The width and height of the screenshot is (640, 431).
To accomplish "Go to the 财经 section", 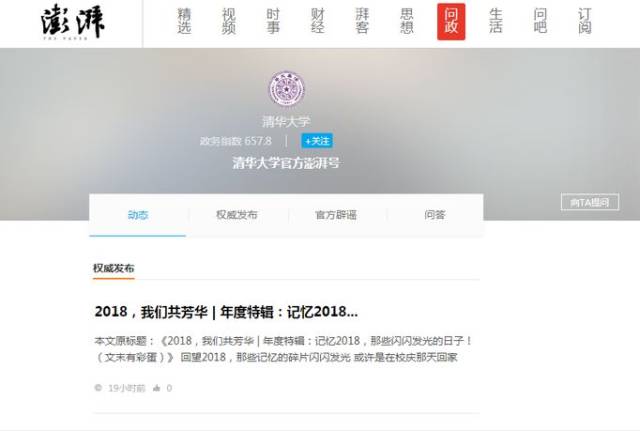I will pos(318,21).
